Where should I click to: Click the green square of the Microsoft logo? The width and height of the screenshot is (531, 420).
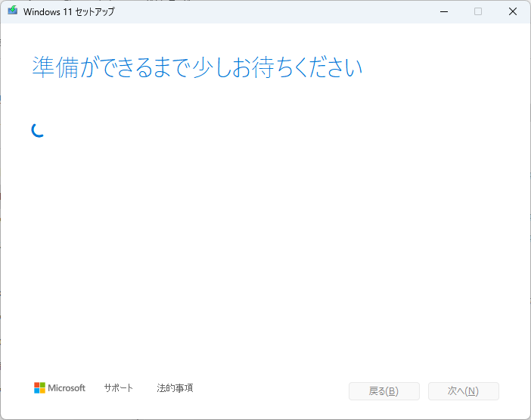pos(42,385)
